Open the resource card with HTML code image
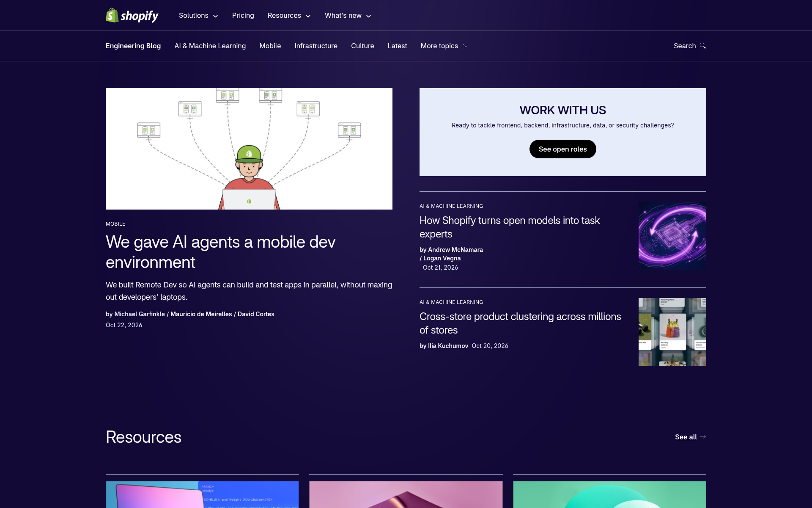The width and height of the screenshot is (812, 508). point(202,494)
